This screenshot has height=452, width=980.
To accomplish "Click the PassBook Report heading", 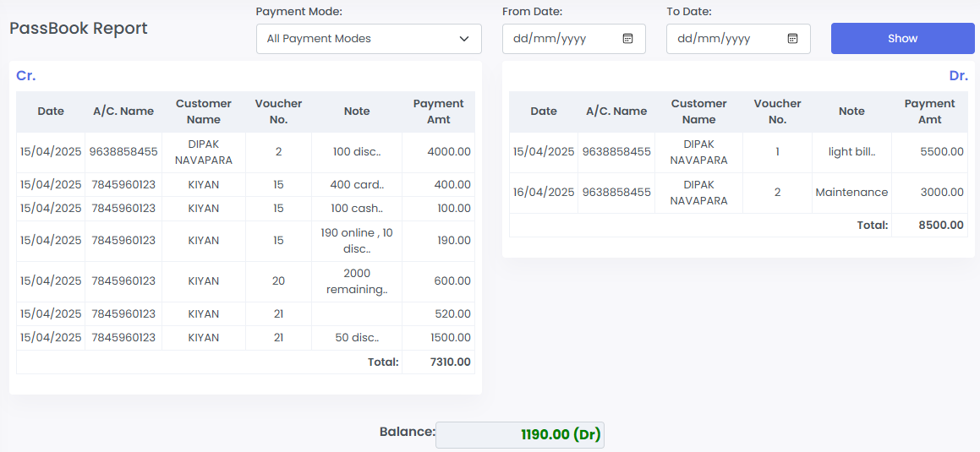I will coord(79,29).
